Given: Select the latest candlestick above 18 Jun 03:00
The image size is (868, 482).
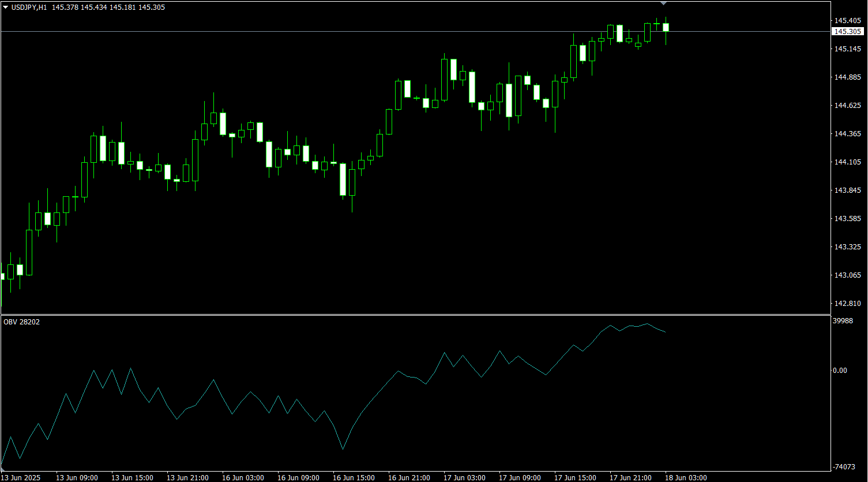Looking at the screenshot, I should (666, 28).
